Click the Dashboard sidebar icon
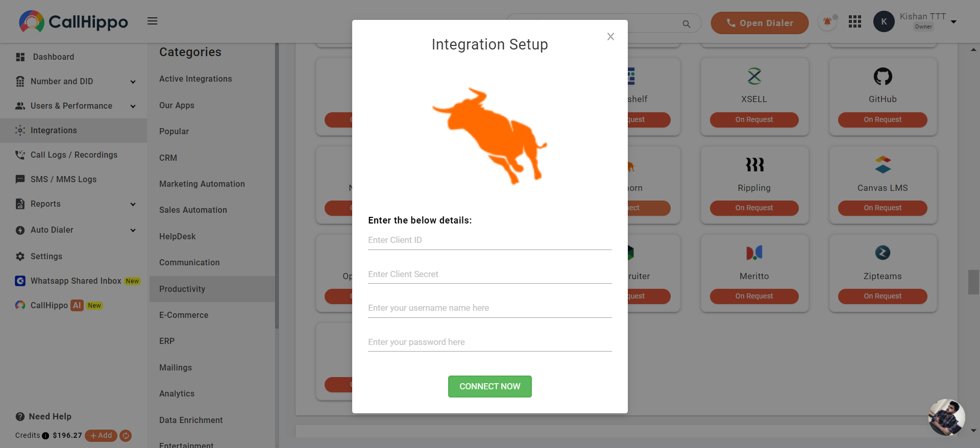Image resolution: width=980 pixels, height=448 pixels. pos(20,57)
